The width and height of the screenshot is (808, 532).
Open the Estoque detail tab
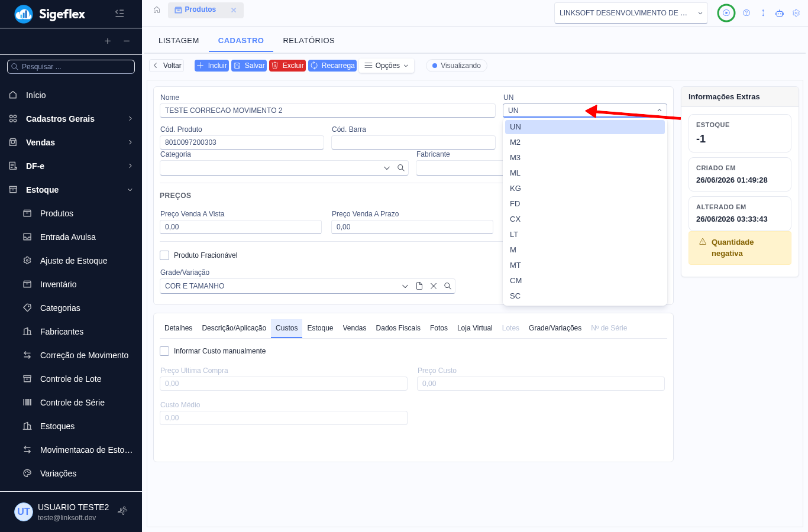tap(320, 328)
